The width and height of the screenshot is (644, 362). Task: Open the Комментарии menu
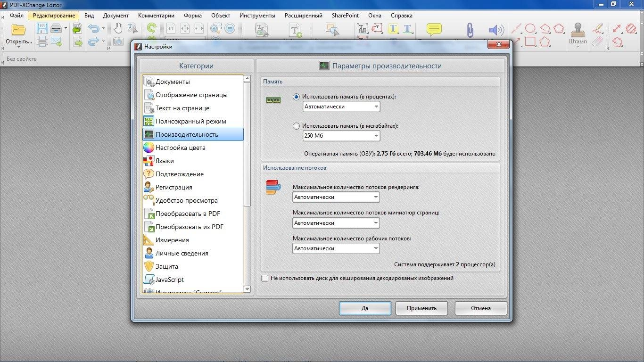pos(156,16)
